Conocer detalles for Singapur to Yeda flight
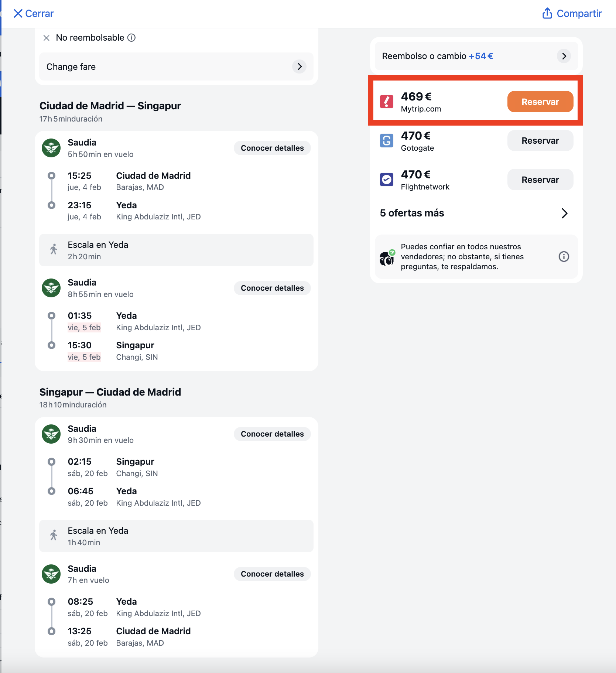 [272, 434]
